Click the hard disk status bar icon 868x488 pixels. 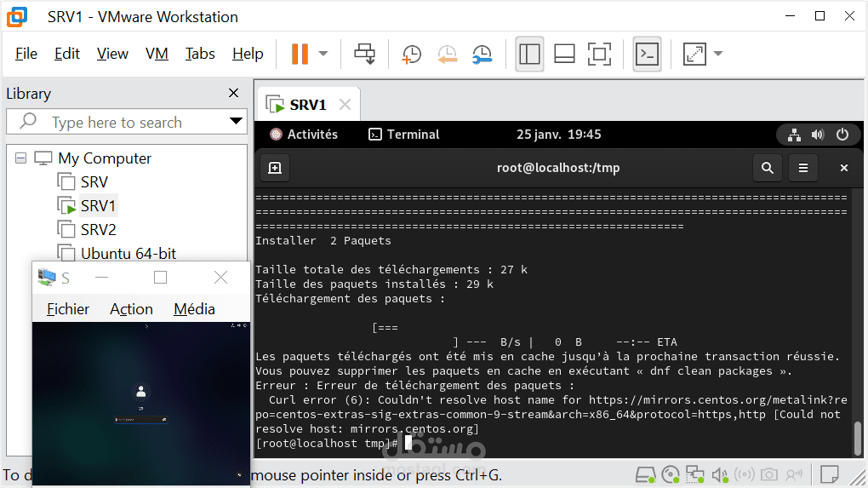click(645, 474)
